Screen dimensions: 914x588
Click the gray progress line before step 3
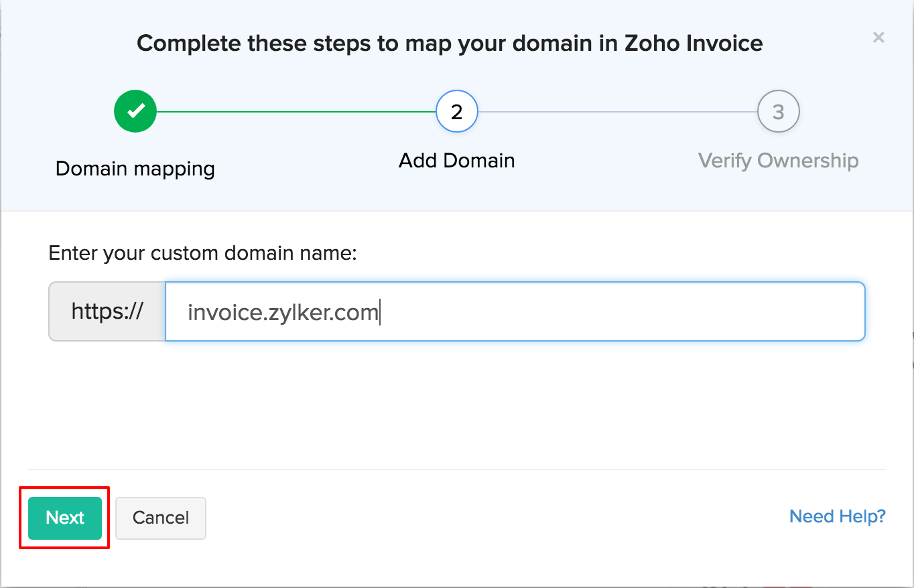point(616,111)
